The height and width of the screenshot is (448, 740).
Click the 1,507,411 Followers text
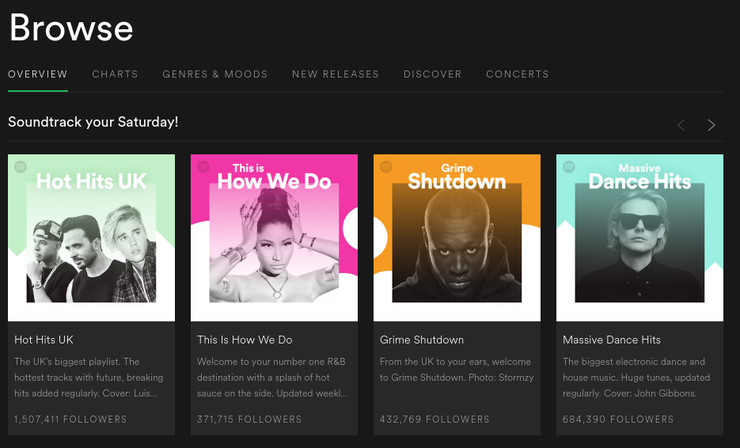[x=70, y=419]
